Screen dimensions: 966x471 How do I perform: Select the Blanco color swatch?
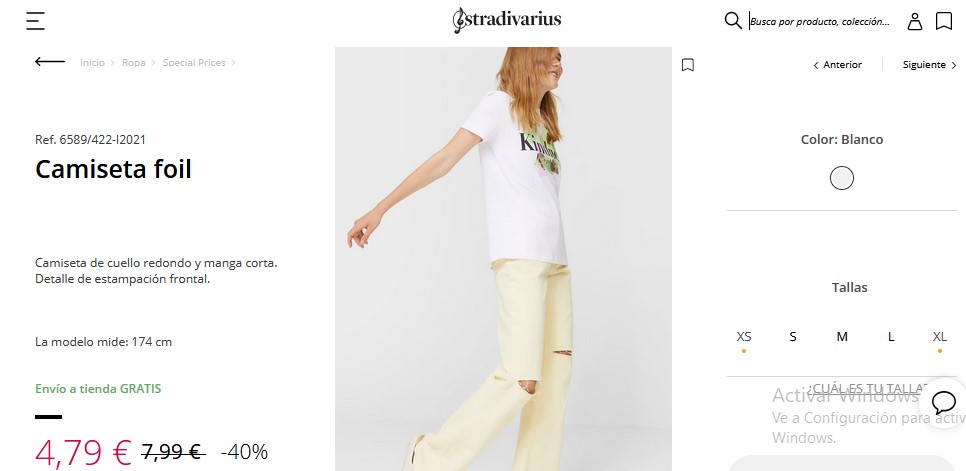tap(842, 179)
